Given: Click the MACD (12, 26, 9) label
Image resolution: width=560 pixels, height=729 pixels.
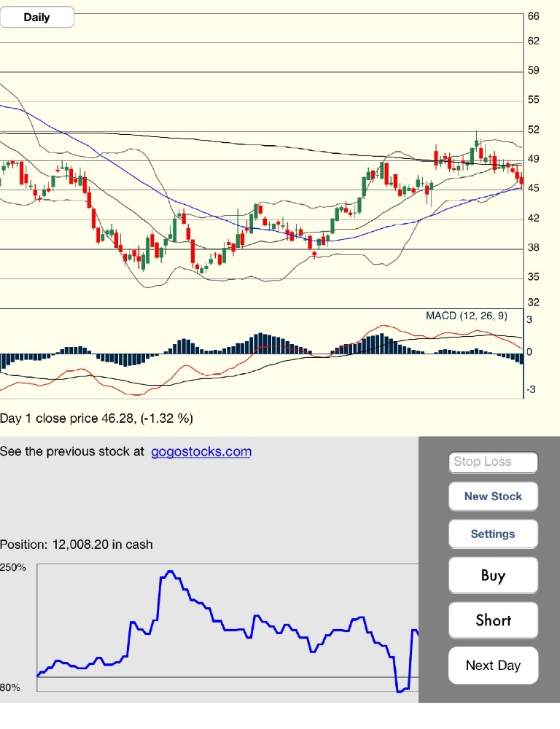Looking at the screenshot, I should tap(467, 316).
